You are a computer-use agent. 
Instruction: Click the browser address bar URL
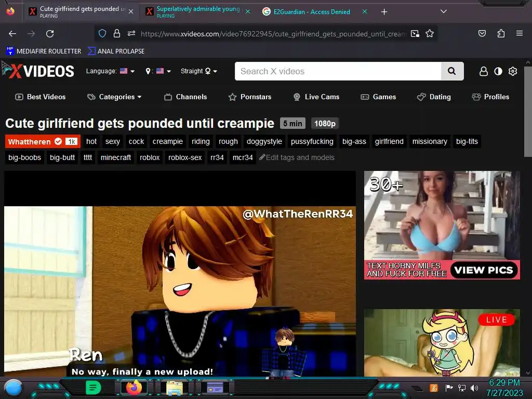pyautogui.click(x=273, y=34)
